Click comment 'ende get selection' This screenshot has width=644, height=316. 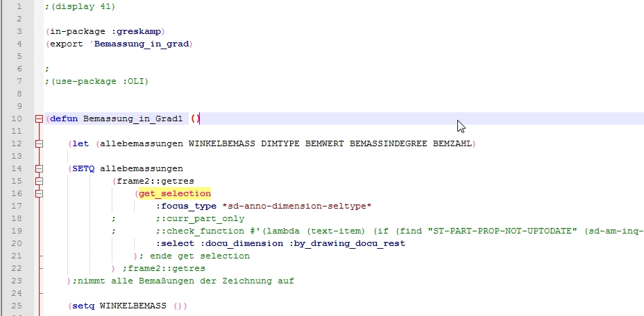(200, 256)
